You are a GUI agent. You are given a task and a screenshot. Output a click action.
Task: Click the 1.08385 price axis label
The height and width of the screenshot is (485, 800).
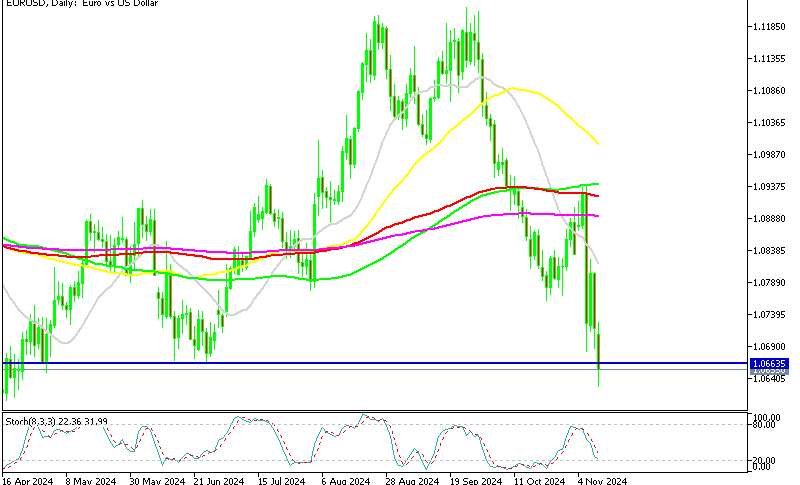point(769,250)
